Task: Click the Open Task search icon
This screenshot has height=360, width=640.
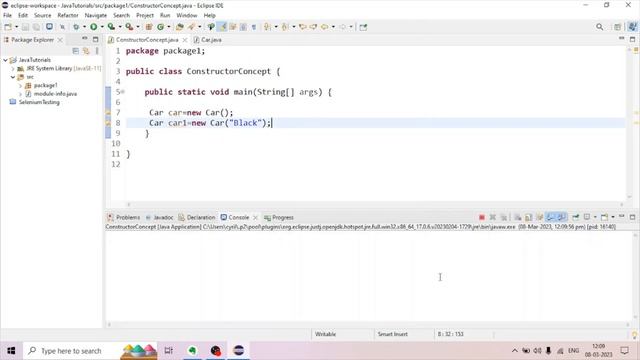Action: (191, 27)
